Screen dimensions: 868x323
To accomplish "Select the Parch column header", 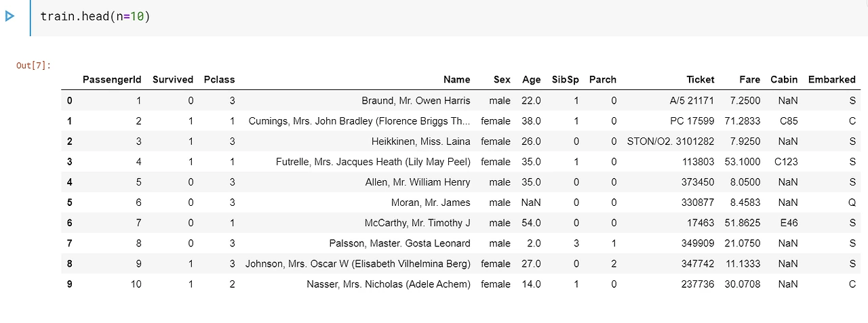I will (603, 79).
